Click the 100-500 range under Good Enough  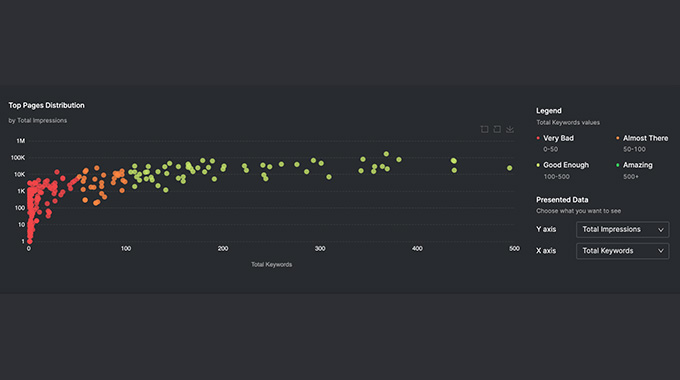pos(556,177)
